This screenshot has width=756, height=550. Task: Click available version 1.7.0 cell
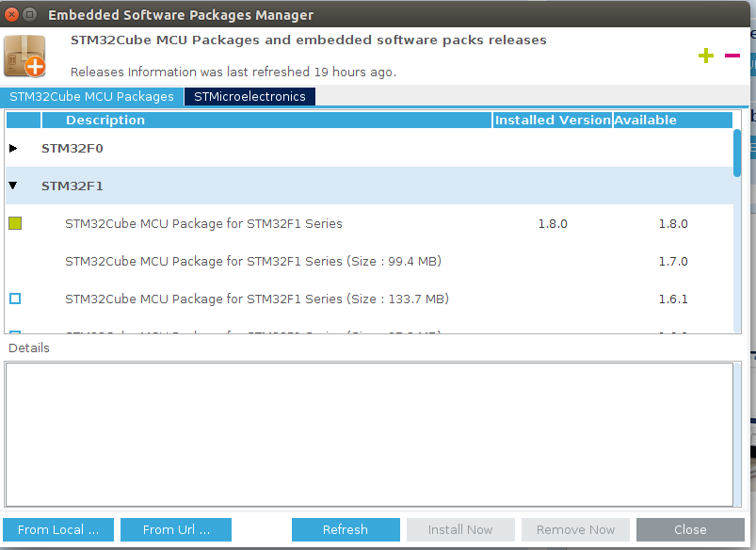click(673, 262)
